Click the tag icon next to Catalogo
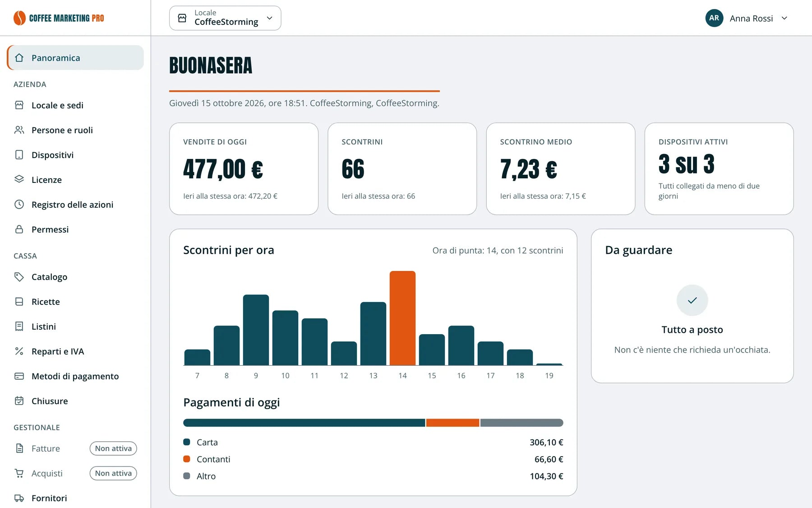This screenshot has width=812, height=508. 19,277
